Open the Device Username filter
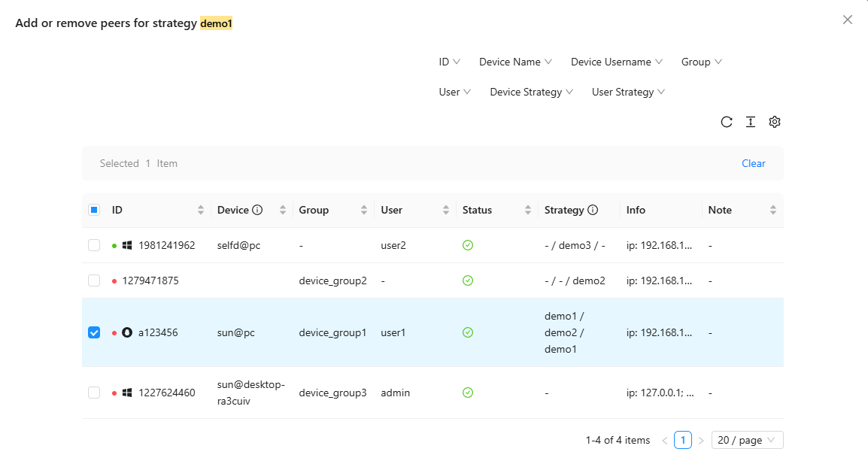 click(x=616, y=62)
